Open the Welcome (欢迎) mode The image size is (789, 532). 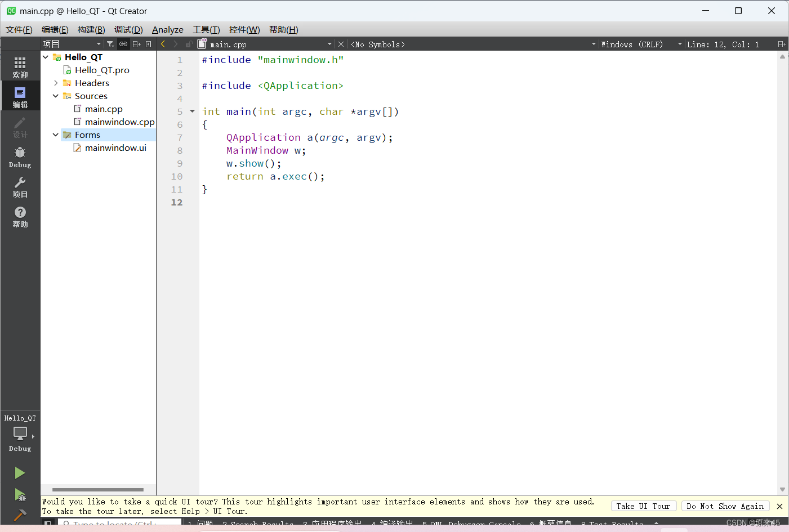20,66
